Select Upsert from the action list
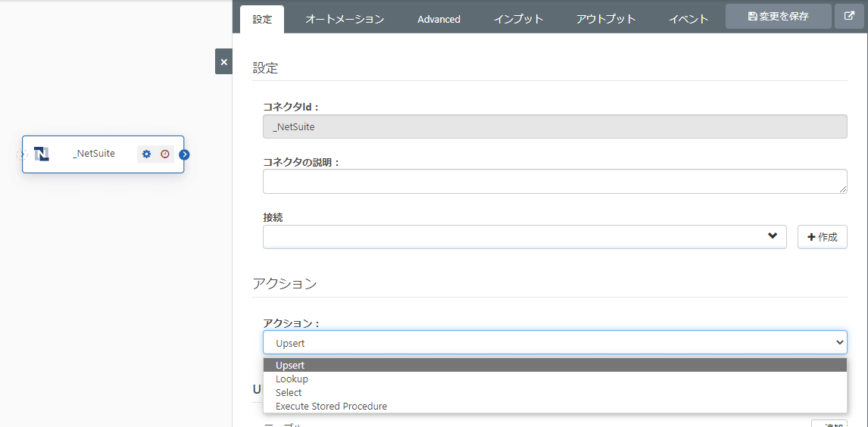 [290, 366]
